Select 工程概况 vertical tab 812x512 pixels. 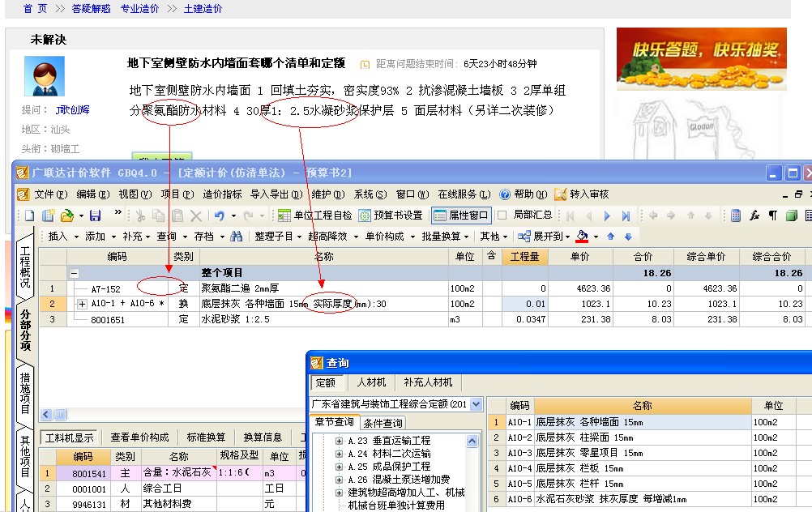25,267
